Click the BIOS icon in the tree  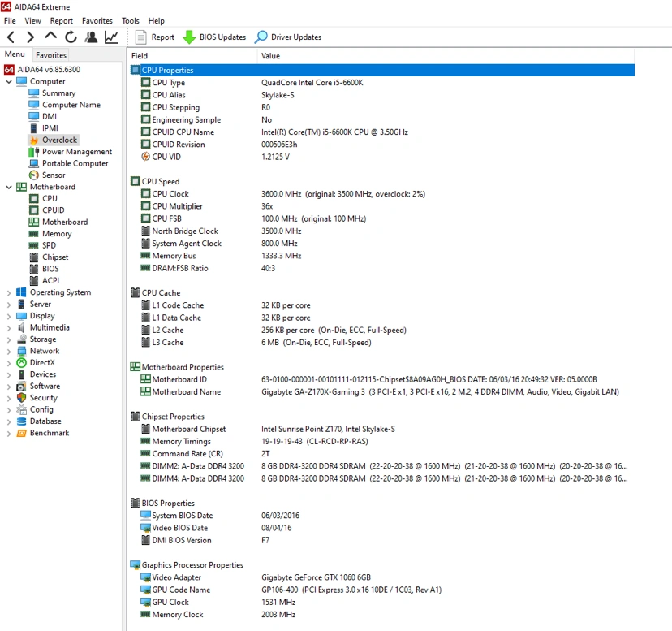pyautogui.click(x=34, y=269)
